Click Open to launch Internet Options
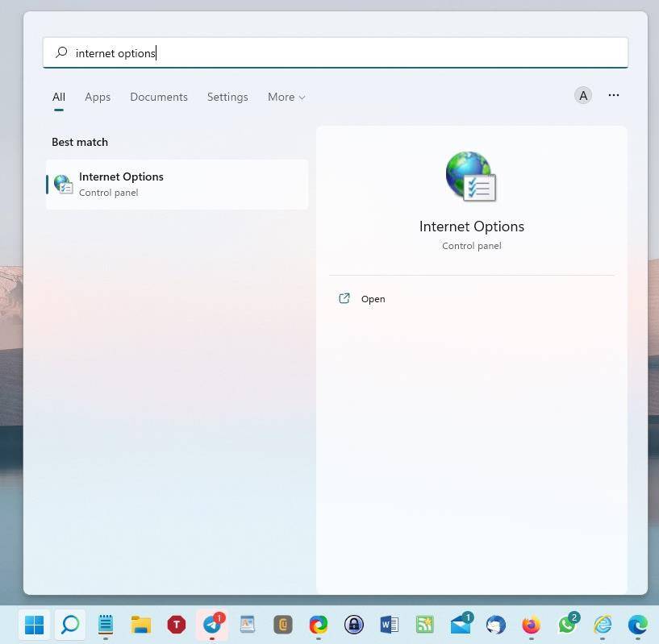 [373, 298]
